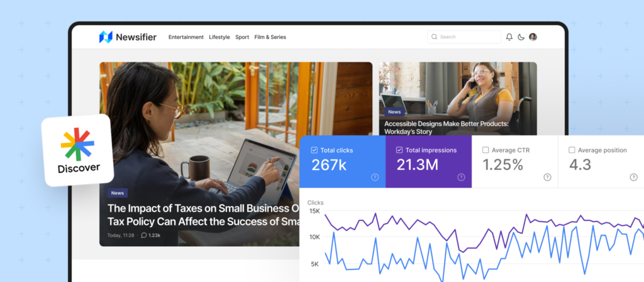This screenshot has height=282, width=644.
Task: Enable the Average position checkbox
Action: (572, 150)
